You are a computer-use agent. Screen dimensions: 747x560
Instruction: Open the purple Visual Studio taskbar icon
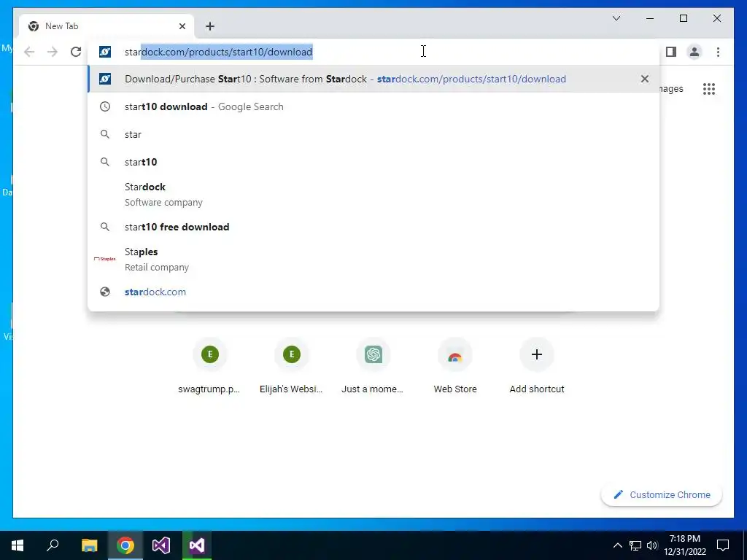pyautogui.click(x=161, y=545)
